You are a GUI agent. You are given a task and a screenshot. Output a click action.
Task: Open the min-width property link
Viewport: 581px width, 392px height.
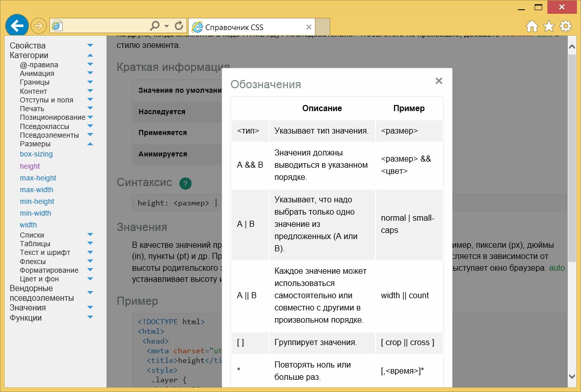click(x=35, y=213)
